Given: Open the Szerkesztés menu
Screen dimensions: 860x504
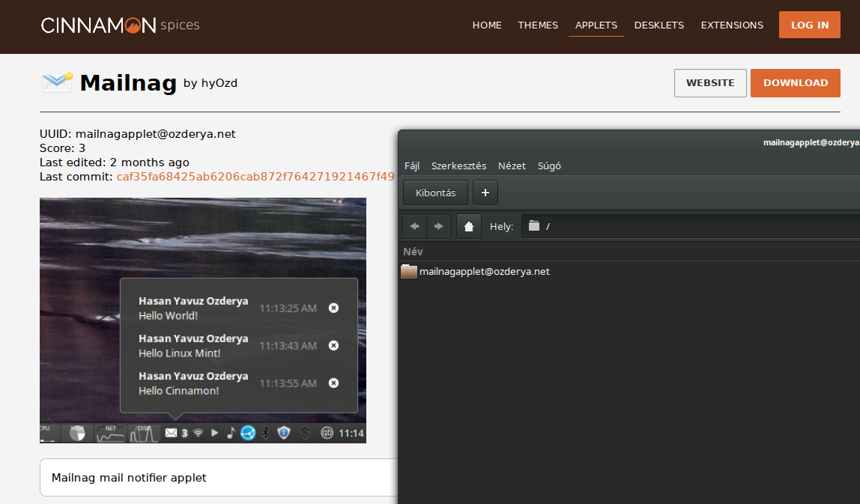Looking at the screenshot, I should coord(458,166).
